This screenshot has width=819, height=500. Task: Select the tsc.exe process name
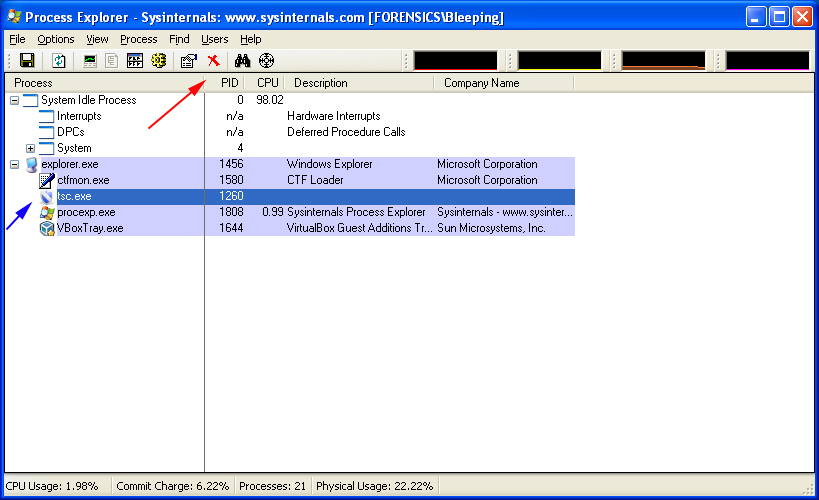pos(74,196)
